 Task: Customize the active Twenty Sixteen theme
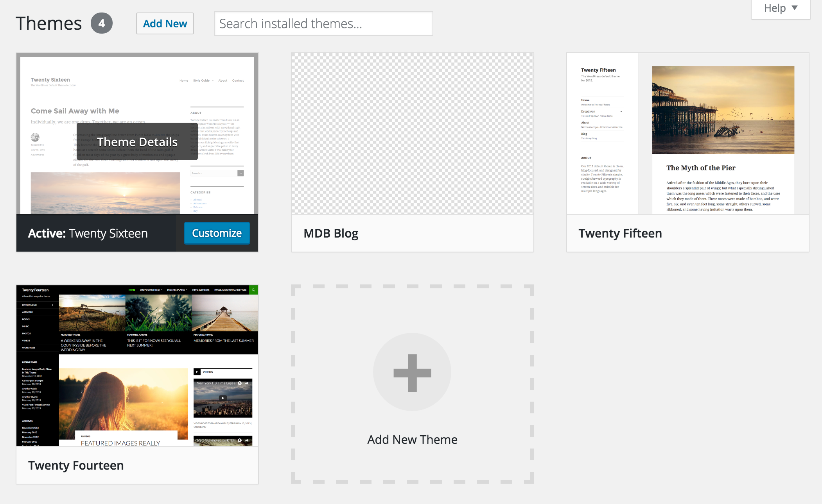pos(217,233)
